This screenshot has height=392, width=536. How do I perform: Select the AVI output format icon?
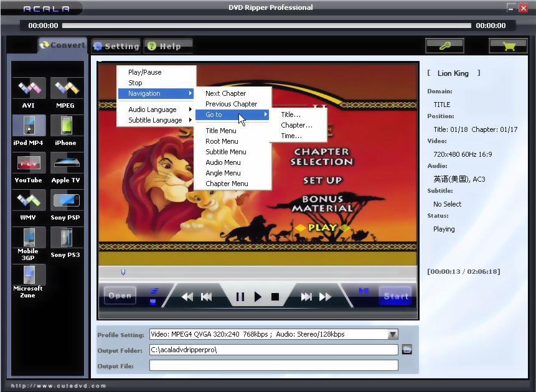29,89
